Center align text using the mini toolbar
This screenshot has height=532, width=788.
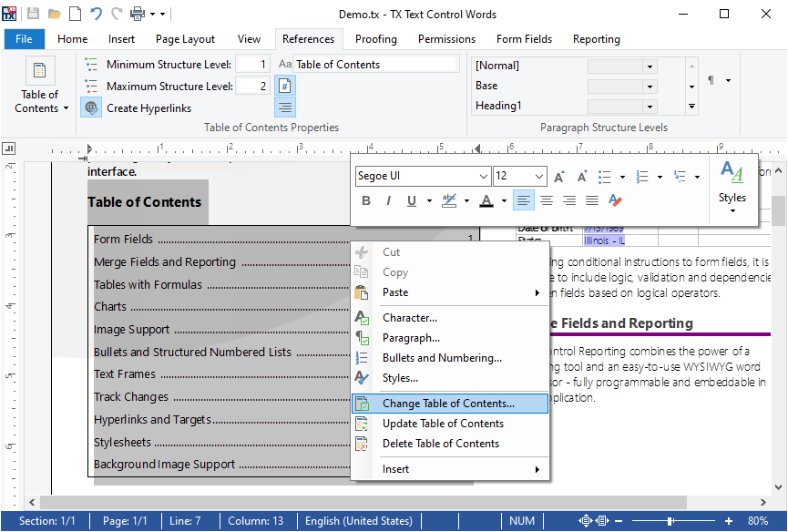(547, 201)
